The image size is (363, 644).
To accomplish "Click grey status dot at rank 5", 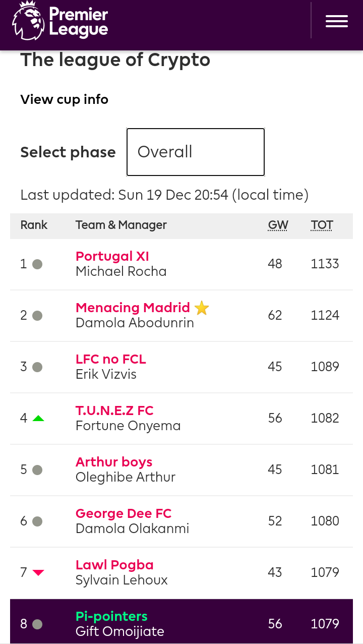I will [37, 470].
